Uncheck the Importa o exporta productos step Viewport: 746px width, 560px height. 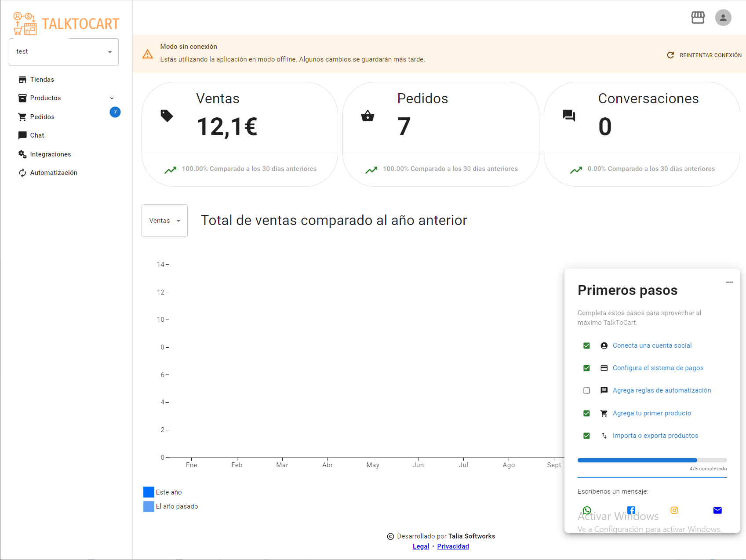(x=586, y=436)
